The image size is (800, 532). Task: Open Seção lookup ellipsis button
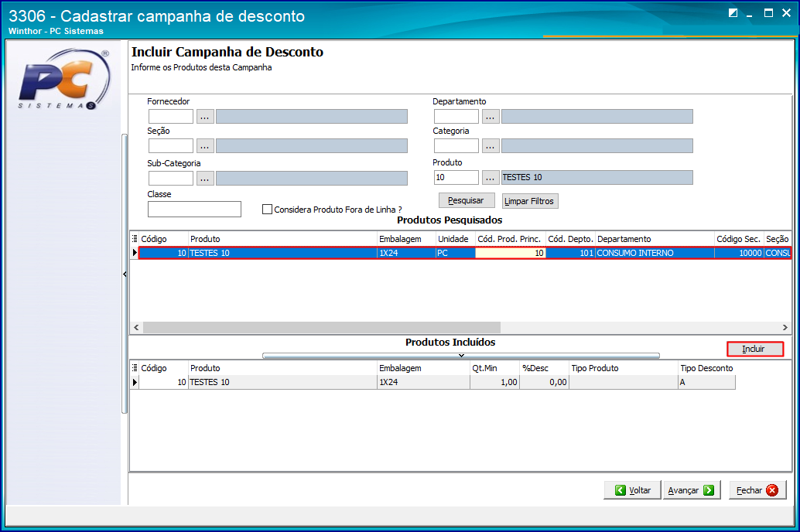click(204, 146)
